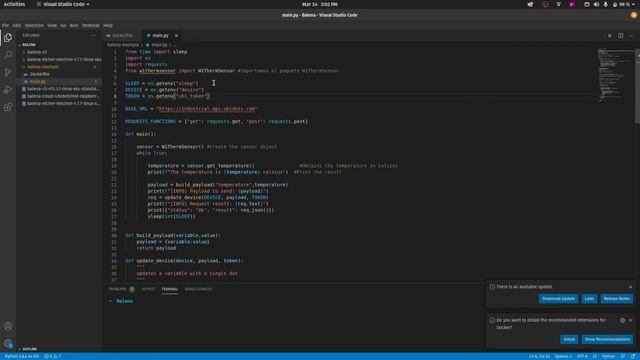Open notifications bell in status bar
Screen dimensions: 640x360
[x=633, y=356]
